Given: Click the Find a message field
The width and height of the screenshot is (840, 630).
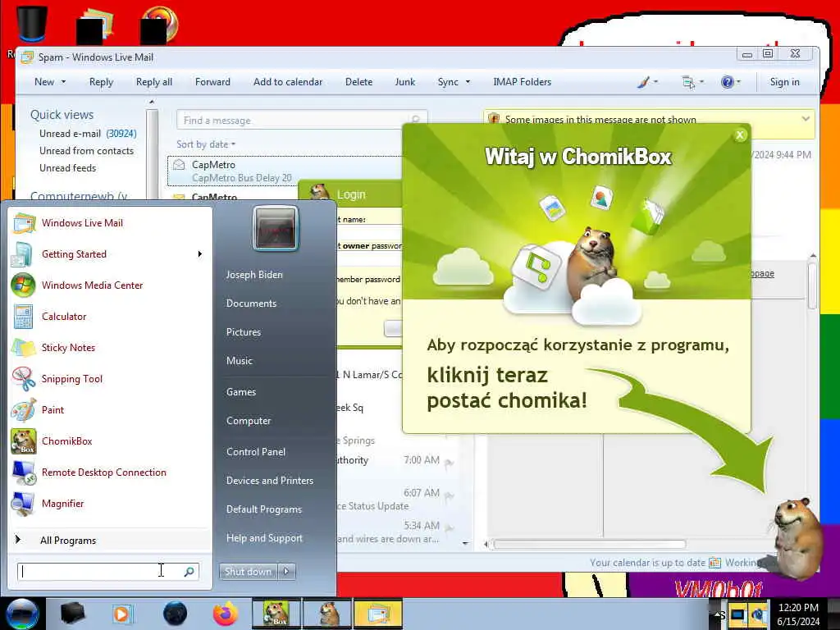Looking at the screenshot, I should click(294, 120).
